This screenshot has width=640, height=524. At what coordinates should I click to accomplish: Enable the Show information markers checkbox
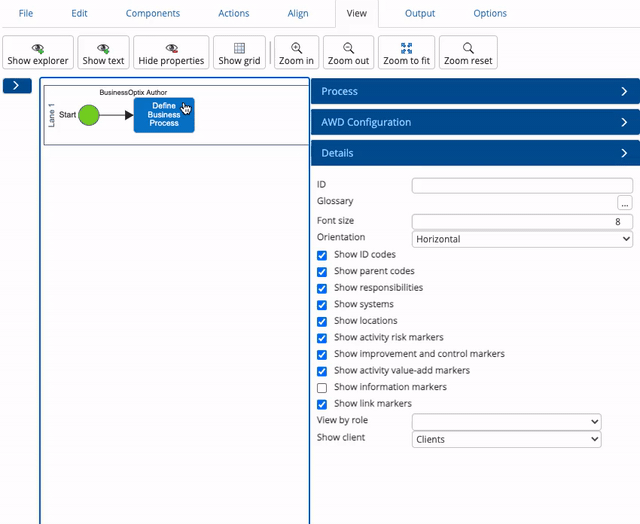pyautogui.click(x=322, y=387)
